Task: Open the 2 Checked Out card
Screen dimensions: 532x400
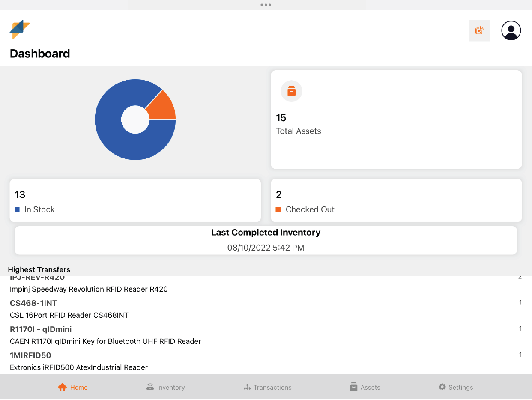Action: pos(396,200)
